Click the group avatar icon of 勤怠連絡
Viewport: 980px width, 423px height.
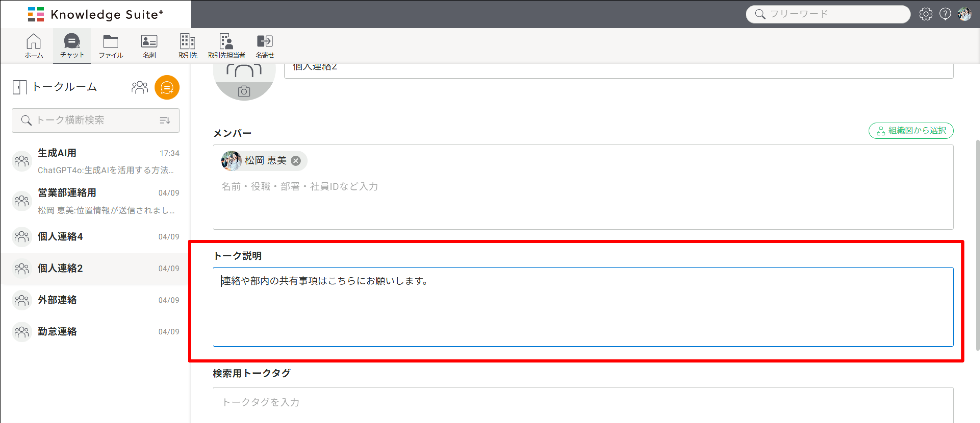[22, 332]
